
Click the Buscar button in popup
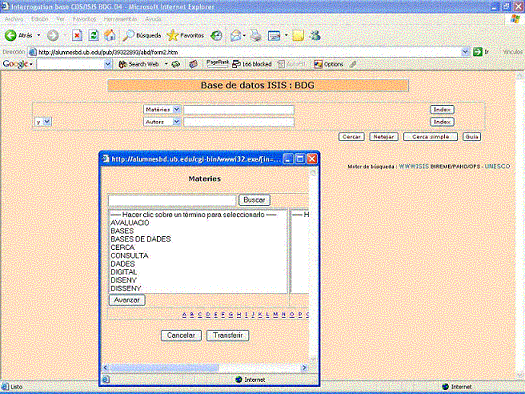(254, 200)
